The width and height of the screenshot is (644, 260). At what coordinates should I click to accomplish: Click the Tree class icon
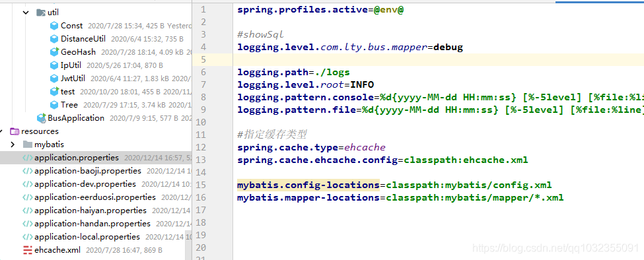pyautogui.click(x=54, y=104)
